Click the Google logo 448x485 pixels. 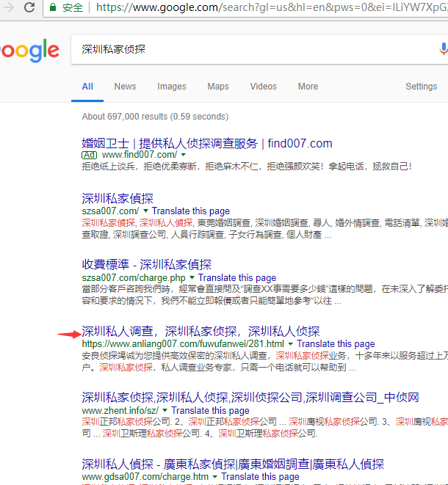coord(29,51)
